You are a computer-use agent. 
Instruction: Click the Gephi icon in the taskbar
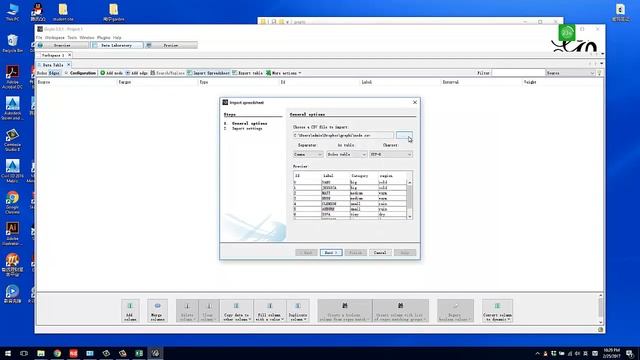tap(156, 353)
